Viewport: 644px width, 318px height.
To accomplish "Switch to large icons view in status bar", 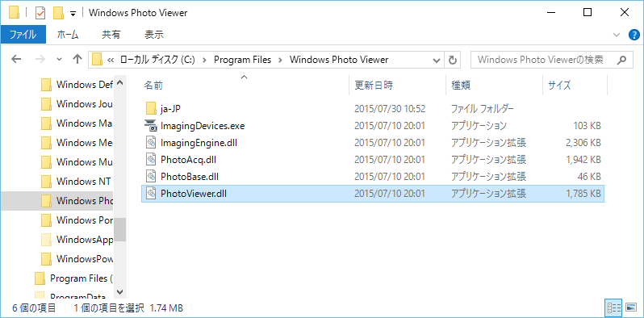I will coord(630,308).
